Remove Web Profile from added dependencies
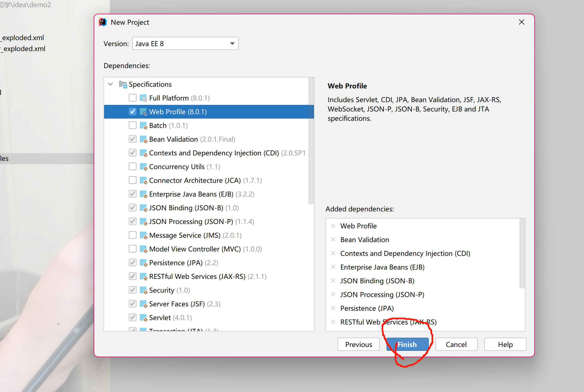 333,226
